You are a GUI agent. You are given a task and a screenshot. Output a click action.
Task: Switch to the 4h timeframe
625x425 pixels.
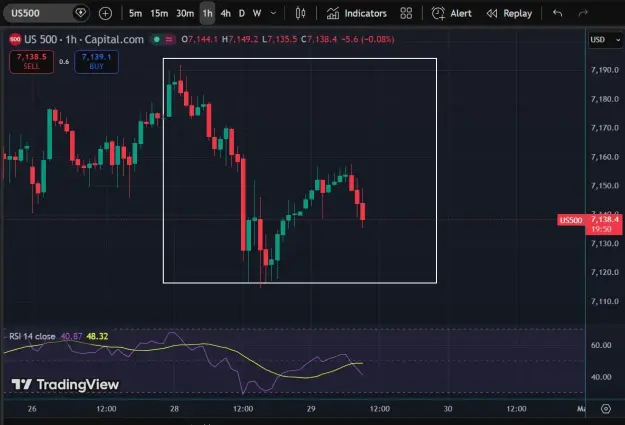point(226,14)
